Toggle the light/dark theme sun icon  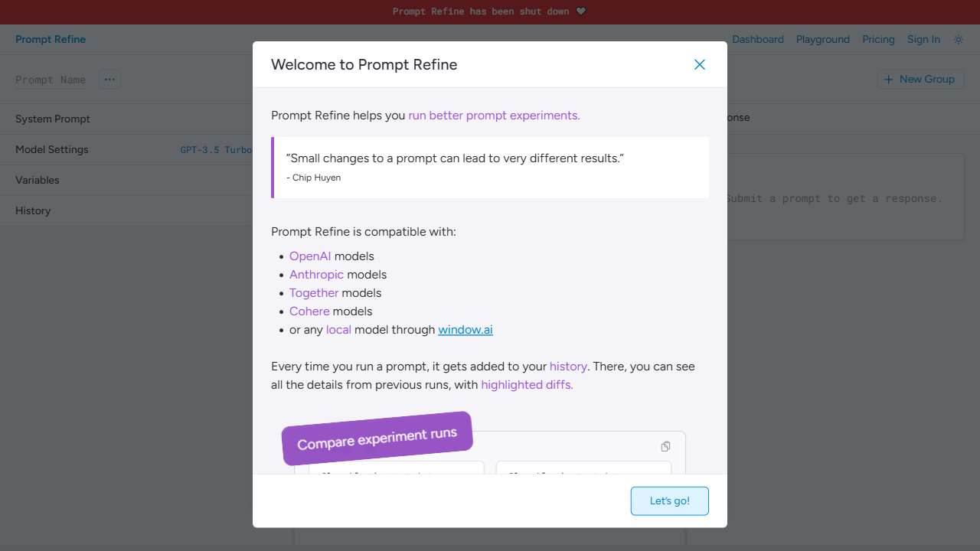click(x=958, y=39)
